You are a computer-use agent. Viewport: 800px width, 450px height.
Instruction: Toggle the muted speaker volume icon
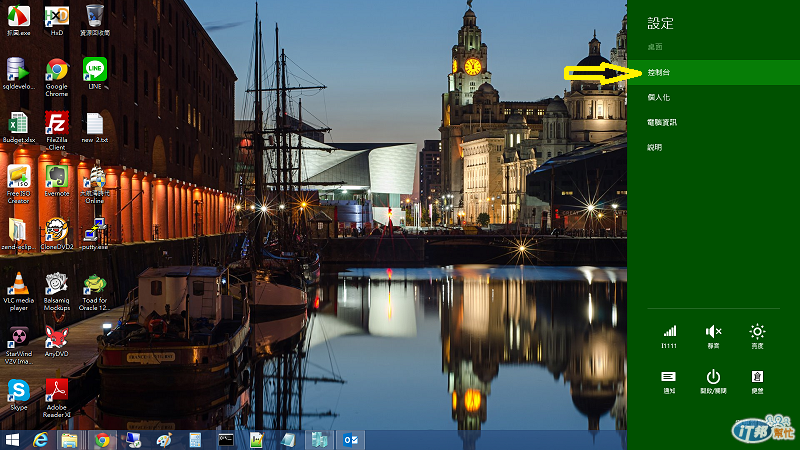click(713, 332)
